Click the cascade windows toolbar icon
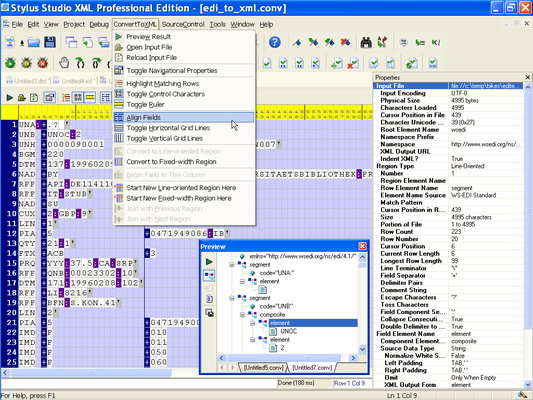 coord(71,42)
